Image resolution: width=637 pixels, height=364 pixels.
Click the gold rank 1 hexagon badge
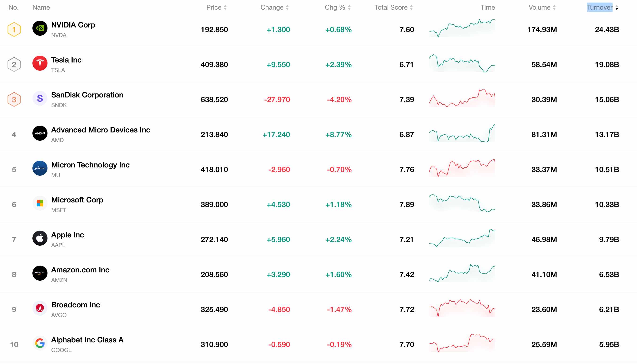[14, 30]
